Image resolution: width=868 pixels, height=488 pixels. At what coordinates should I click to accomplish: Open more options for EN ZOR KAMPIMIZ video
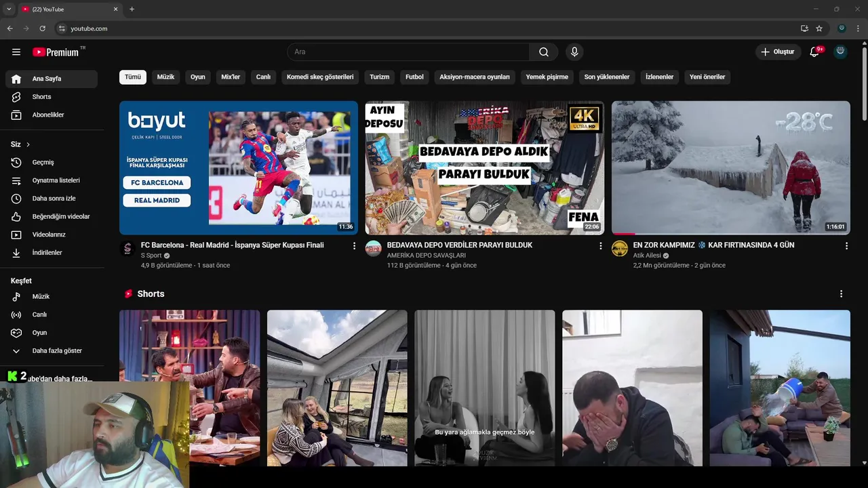tap(846, 246)
